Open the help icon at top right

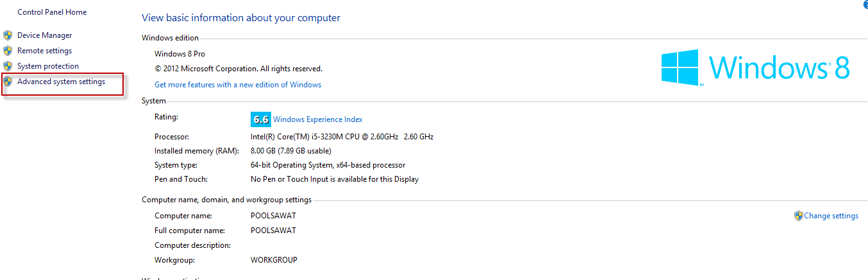tap(865, 4)
